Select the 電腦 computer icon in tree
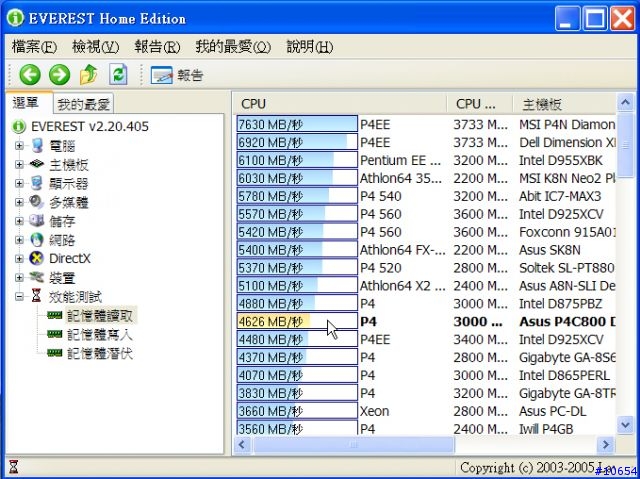The height and width of the screenshot is (479, 640). [x=37, y=146]
